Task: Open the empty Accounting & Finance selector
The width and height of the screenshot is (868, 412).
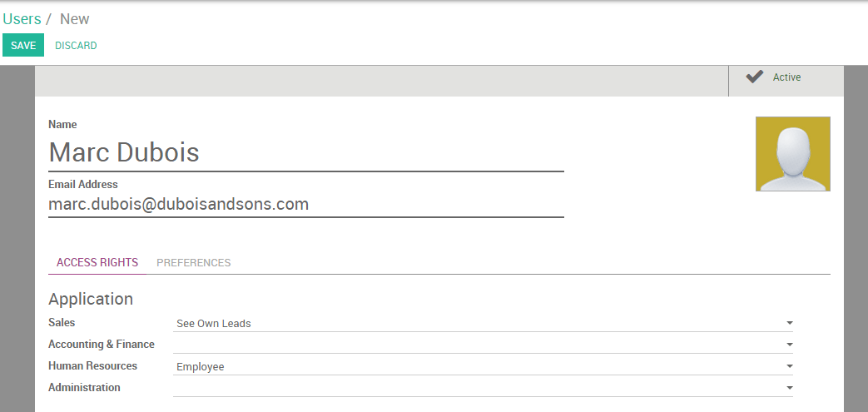Action: point(474,345)
